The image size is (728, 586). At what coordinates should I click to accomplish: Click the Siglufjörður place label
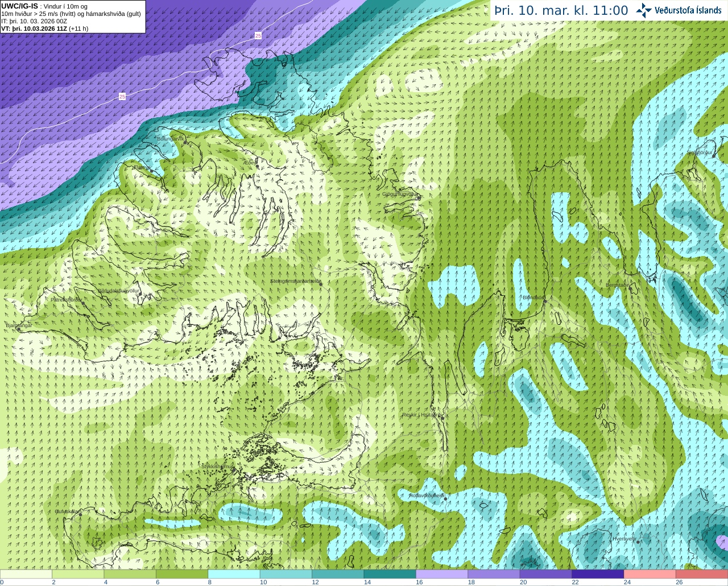(x=700, y=152)
